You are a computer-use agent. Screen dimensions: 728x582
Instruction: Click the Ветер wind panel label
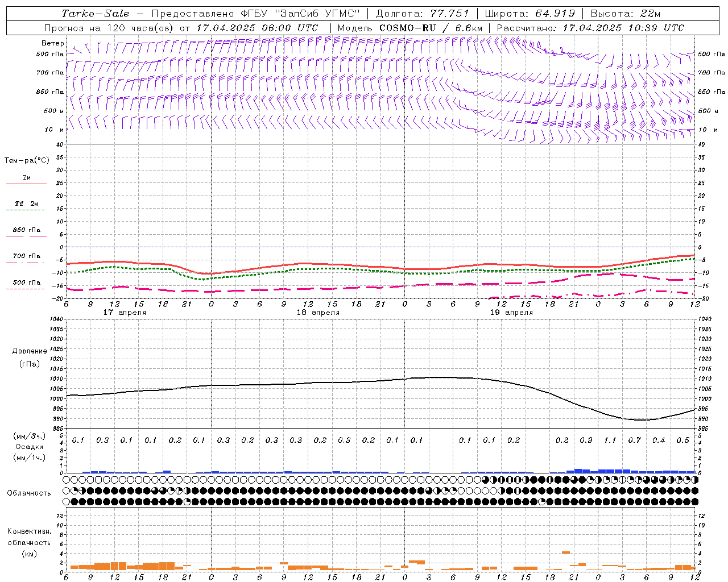(52, 43)
